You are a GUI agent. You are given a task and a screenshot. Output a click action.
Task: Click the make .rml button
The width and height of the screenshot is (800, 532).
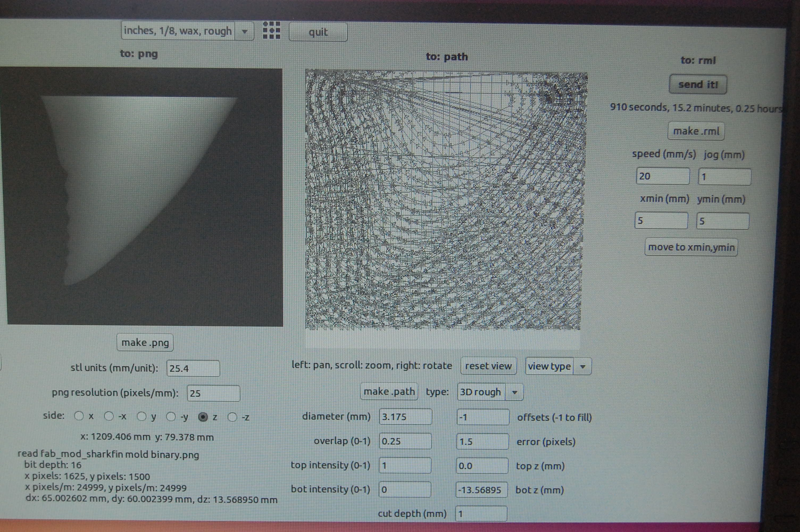pos(696,131)
